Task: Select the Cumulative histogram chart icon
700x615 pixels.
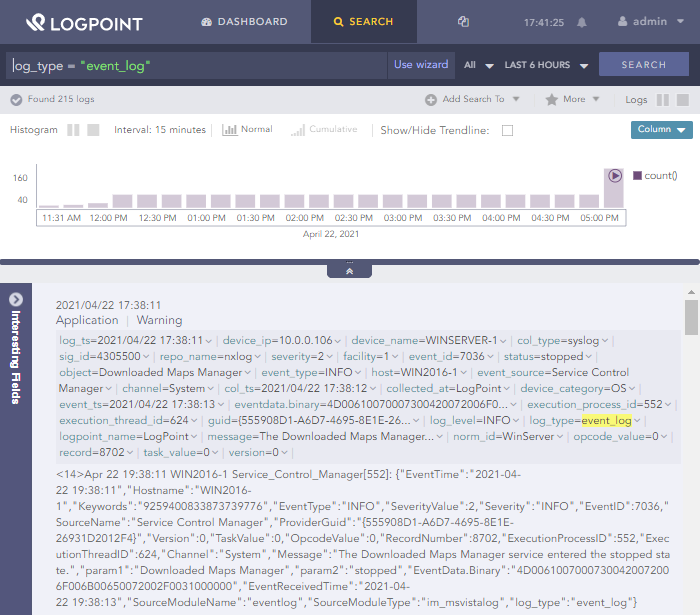Action: [297, 130]
